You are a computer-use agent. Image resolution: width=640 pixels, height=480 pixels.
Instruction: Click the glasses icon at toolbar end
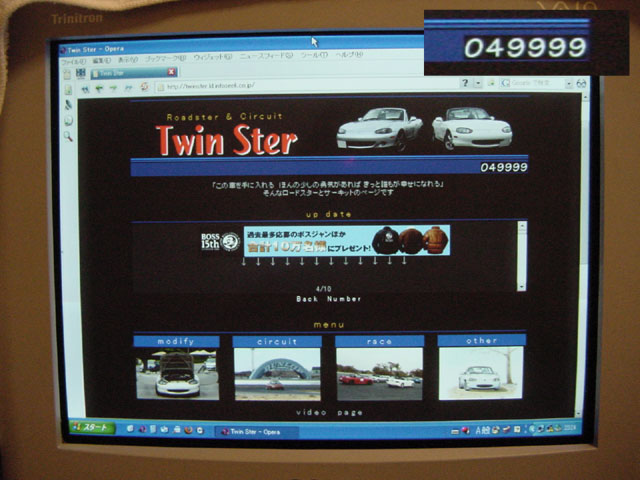[x=581, y=84]
